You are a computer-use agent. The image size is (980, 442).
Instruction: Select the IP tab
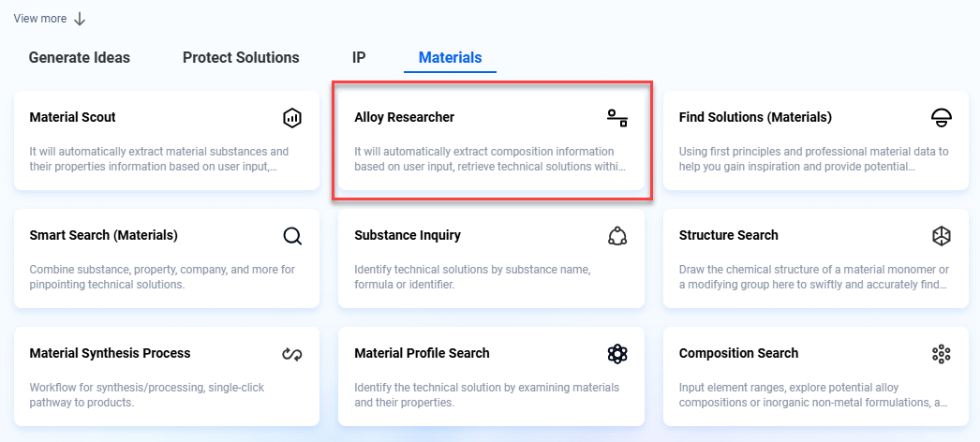[x=359, y=57]
